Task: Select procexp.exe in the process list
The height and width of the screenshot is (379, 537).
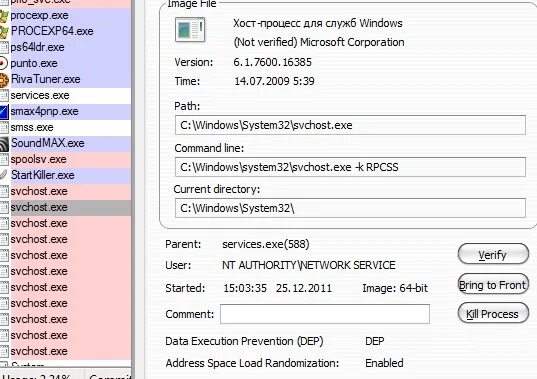Action: coord(65,15)
